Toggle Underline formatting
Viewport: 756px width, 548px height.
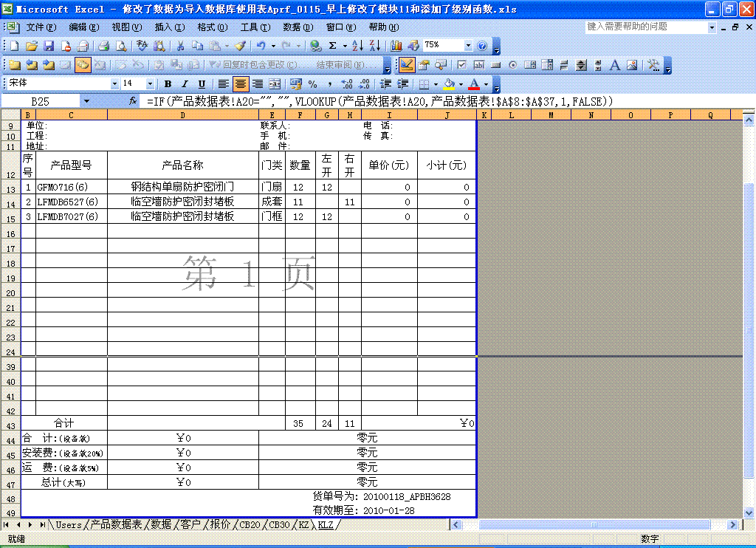point(202,84)
